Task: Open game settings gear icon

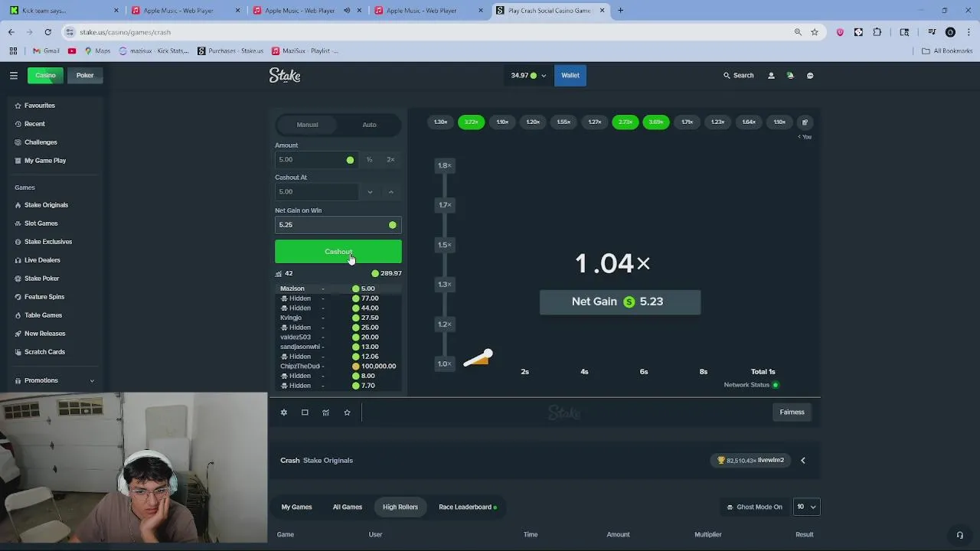Action: point(283,412)
